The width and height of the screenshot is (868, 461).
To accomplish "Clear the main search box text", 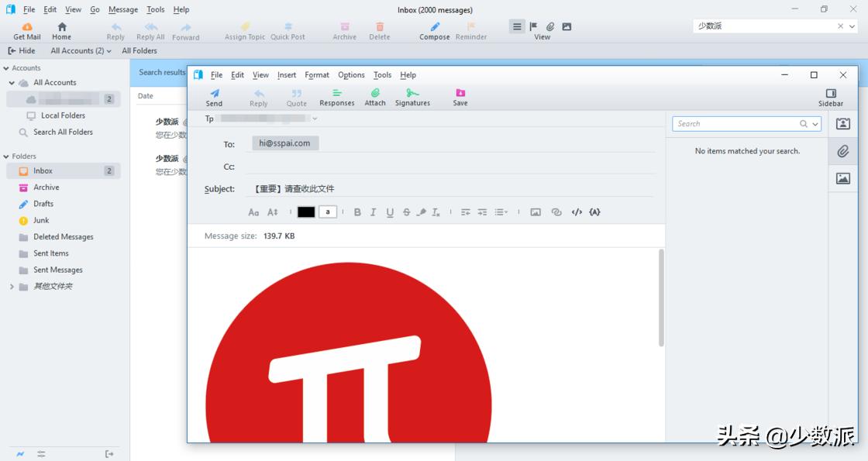I will [x=840, y=26].
